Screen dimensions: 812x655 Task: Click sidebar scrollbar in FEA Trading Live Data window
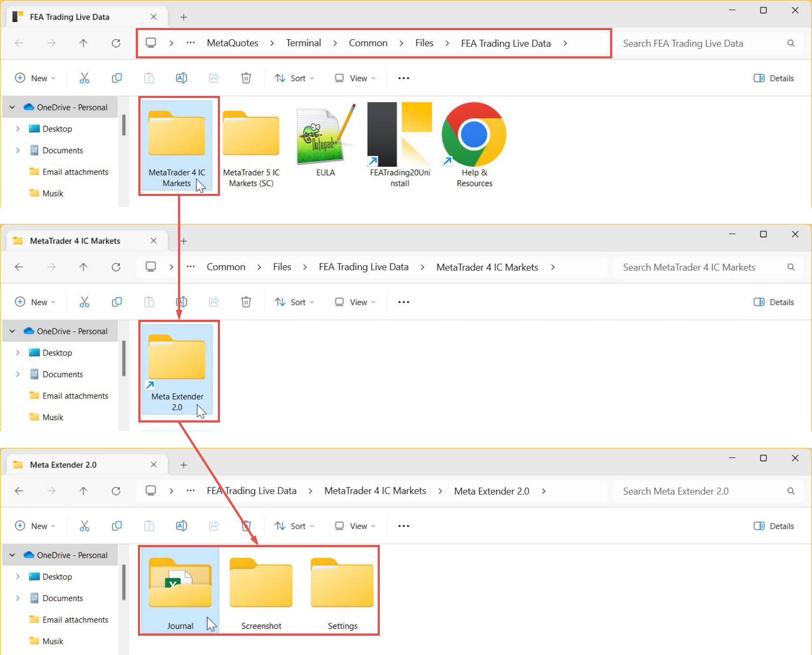pos(124,125)
